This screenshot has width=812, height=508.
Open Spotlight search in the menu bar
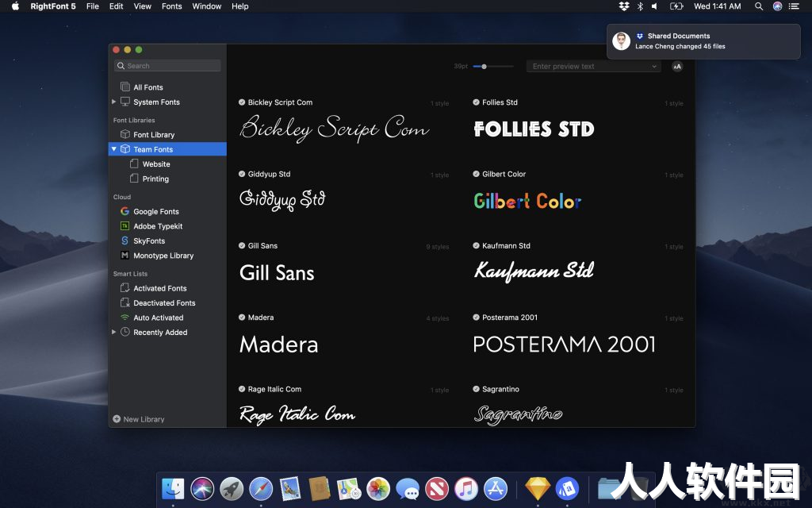click(x=759, y=6)
